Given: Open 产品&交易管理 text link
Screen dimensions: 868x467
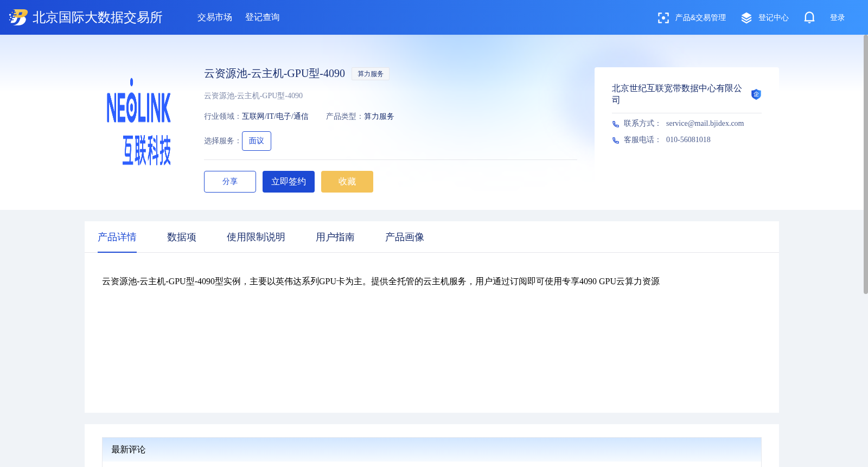Looking at the screenshot, I should coord(700,18).
